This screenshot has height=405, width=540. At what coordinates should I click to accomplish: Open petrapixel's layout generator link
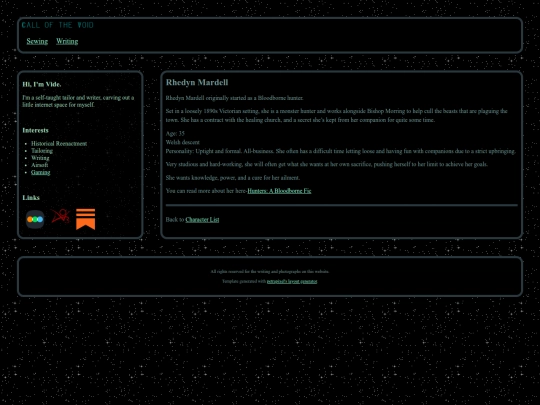tap(292, 281)
